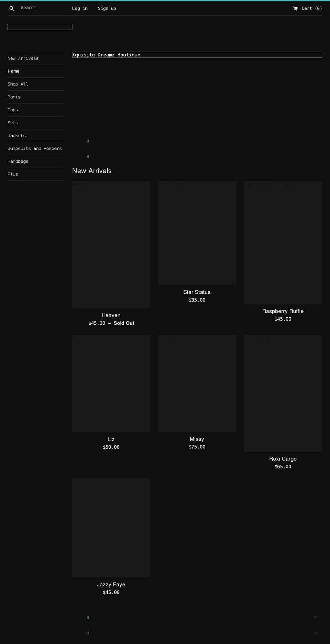View the Star Status product image
The height and width of the screenshot is (644, 330).
pyautogui.click(x=197, y=233)
